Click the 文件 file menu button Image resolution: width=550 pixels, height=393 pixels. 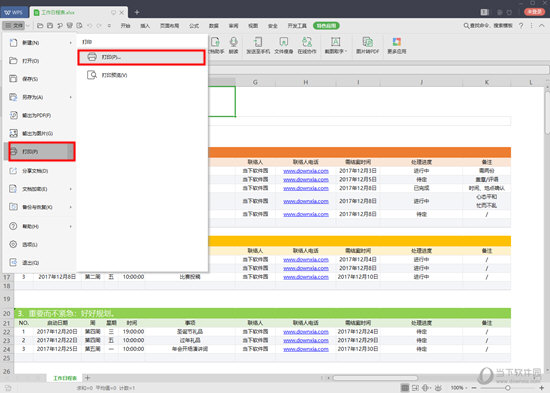pos(14,26)
